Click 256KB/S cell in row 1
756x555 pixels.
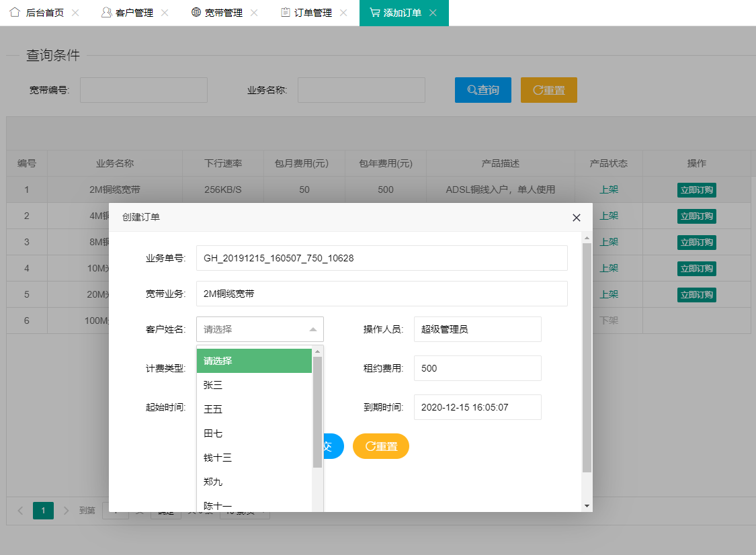pyautogui.click(x=222, y=189)
